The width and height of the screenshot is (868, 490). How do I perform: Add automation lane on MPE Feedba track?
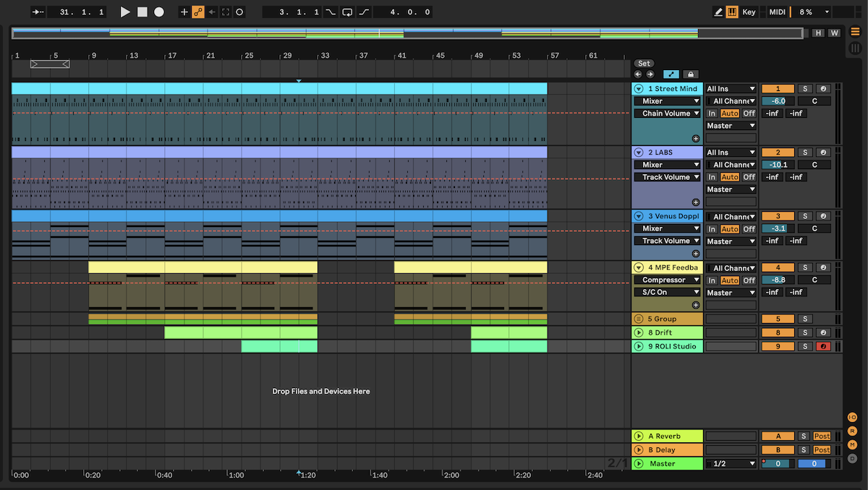coord(696,305)
